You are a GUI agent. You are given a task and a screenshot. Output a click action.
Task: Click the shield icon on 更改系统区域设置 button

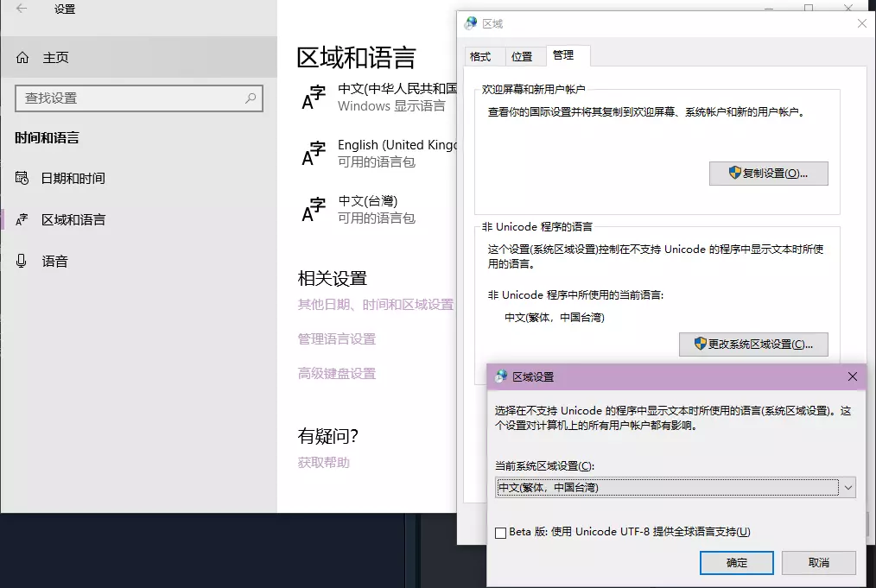[700, 344]
